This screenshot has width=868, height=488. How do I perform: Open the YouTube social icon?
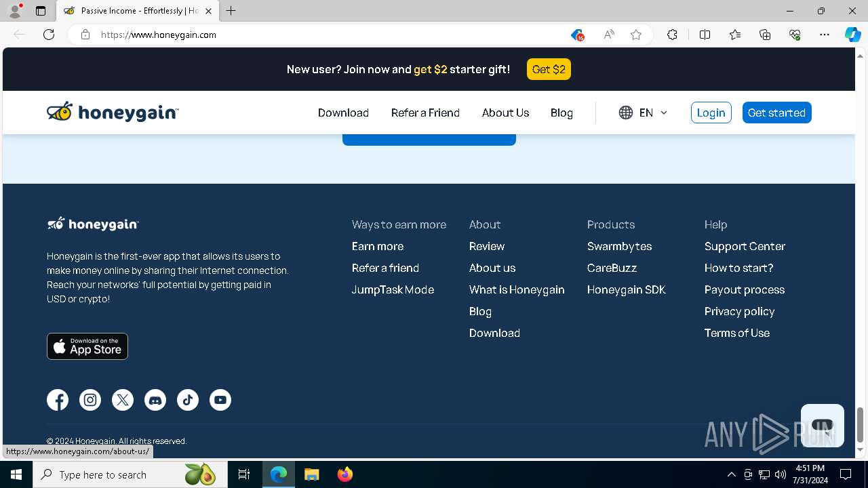[x=220, y=400]
